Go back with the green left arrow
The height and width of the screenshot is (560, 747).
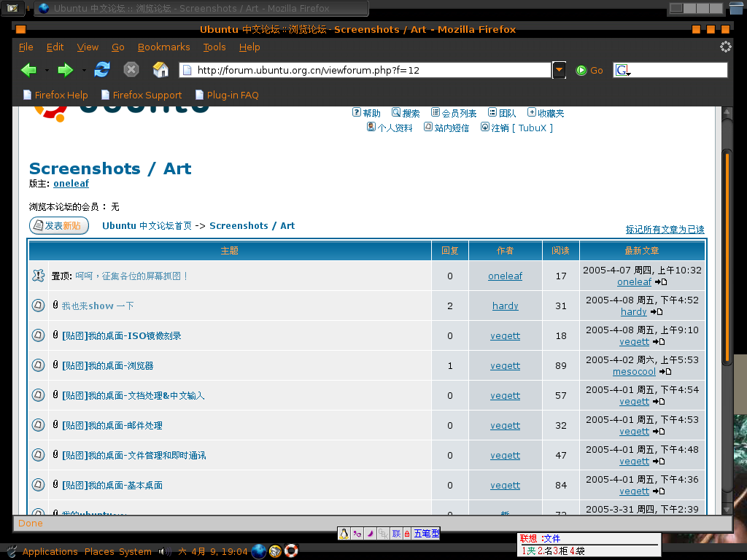(x=28, y=70)
